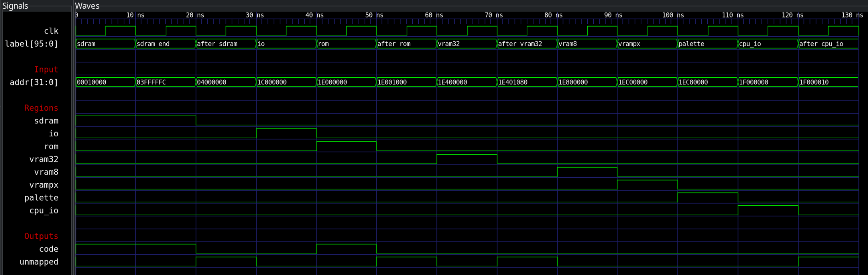Click the addr value 03FFFFFC
The height and width of the screenshot is (275, 868).
click(151, 82)
